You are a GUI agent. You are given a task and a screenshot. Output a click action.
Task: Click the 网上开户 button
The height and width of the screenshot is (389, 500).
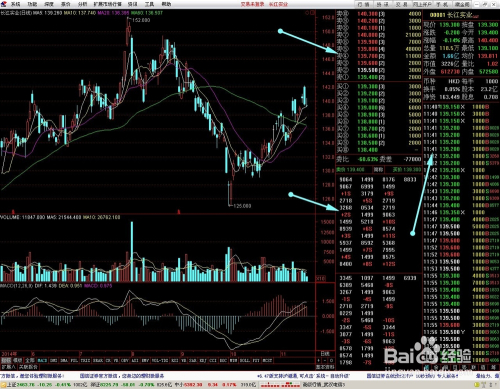click(422, 4)
